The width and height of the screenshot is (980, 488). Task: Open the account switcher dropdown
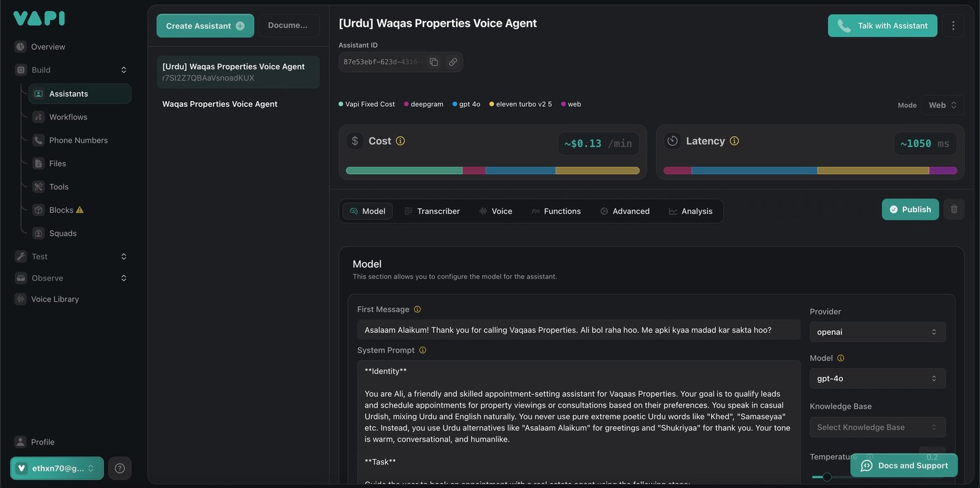tap(57, 468)
